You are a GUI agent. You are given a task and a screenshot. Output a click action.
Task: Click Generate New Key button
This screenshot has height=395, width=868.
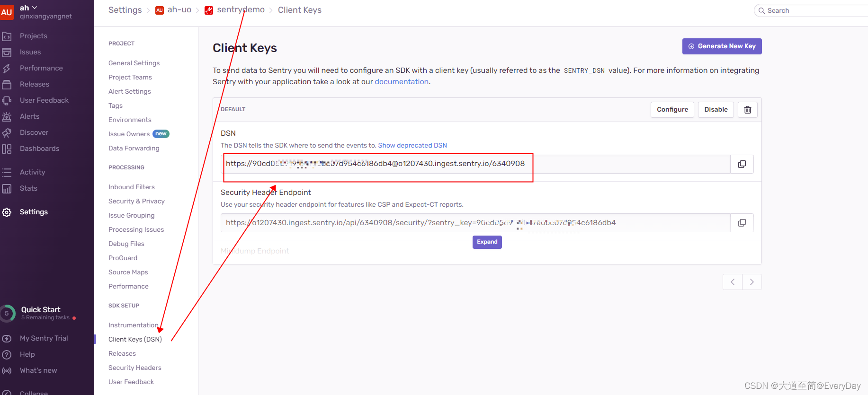(722, 46)
